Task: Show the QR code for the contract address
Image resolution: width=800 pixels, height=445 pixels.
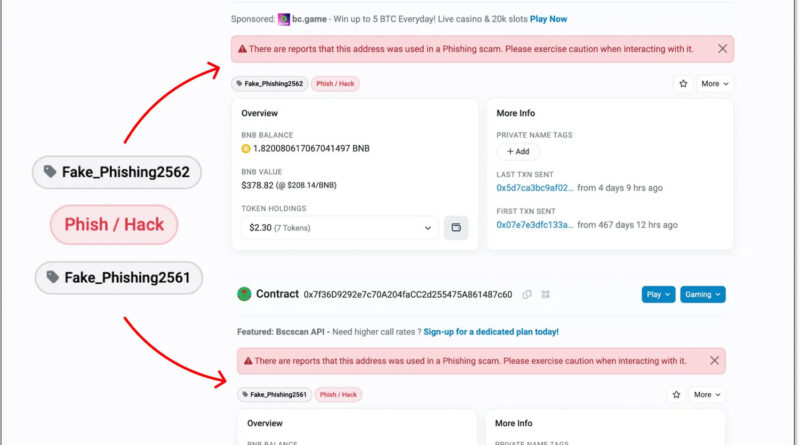Action: click(545, 294)
